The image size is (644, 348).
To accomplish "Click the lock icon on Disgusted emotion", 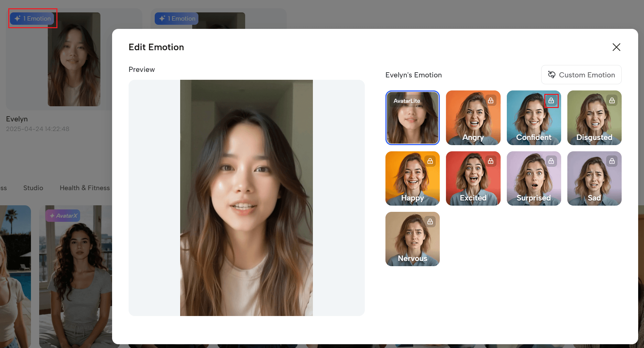I will [612, 100].
